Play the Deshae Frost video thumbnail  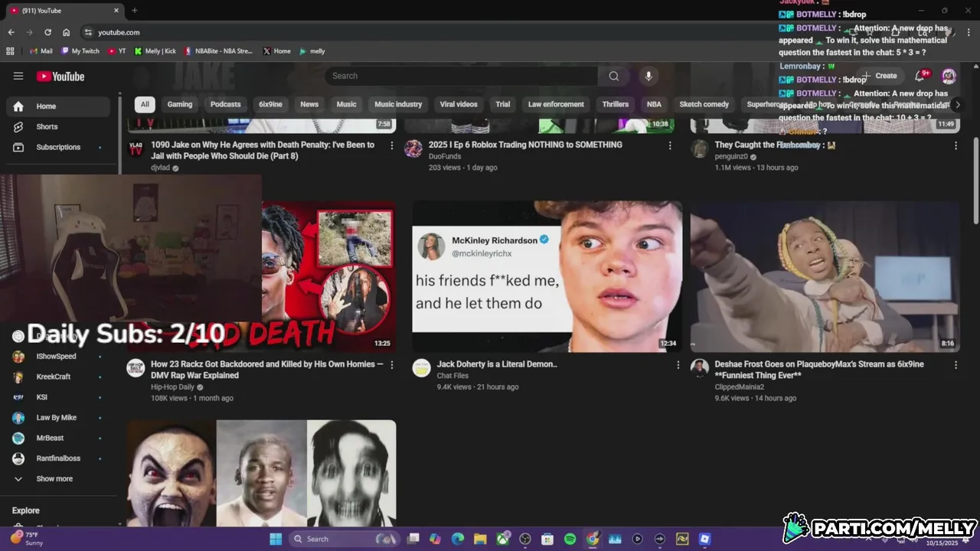pos(825,276)
